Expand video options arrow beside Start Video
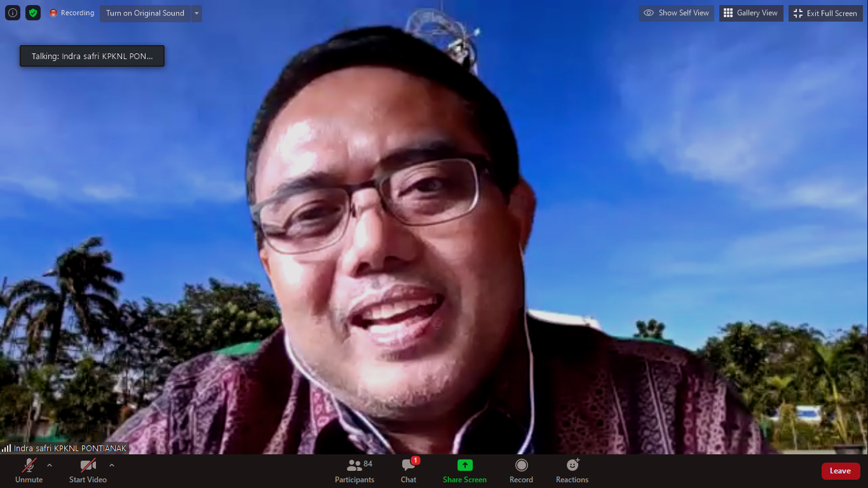 112,465
